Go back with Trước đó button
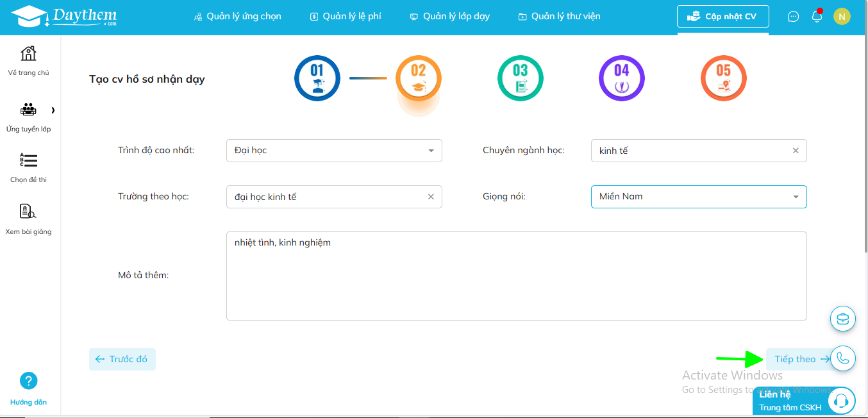The height and width of the screenshot is (418, 868). tap(122, 359)
